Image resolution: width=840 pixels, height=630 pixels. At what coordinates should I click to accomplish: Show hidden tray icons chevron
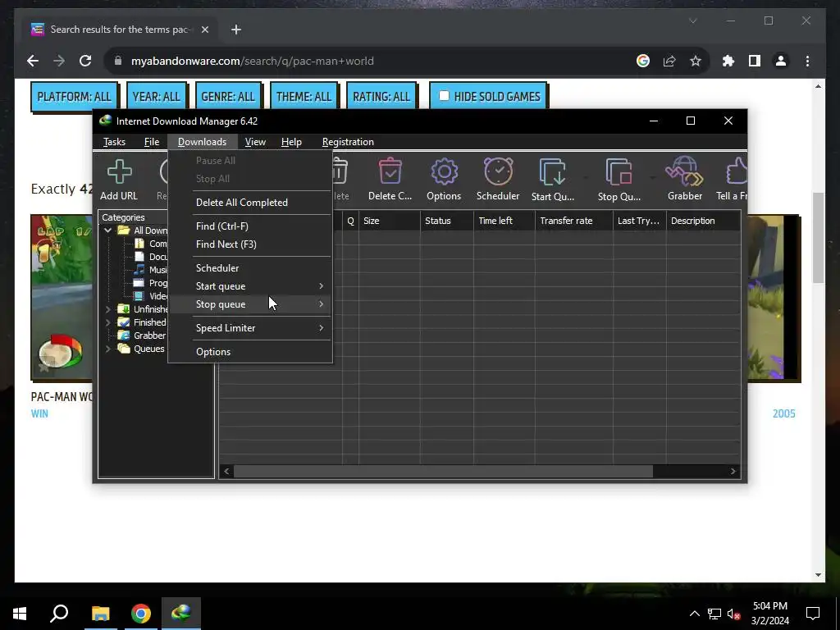pyautogui.click(x=694, y=614)
